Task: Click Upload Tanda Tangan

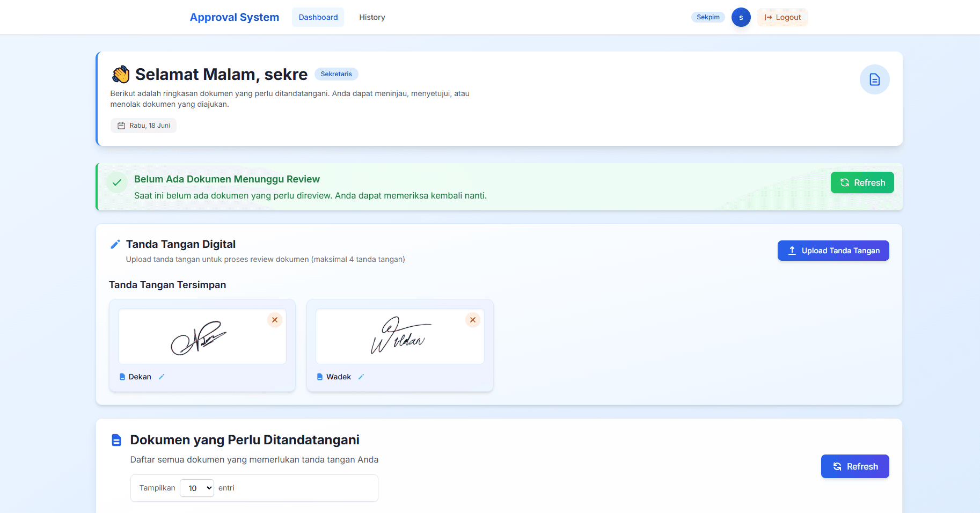Action: click(x=832, y=250)
